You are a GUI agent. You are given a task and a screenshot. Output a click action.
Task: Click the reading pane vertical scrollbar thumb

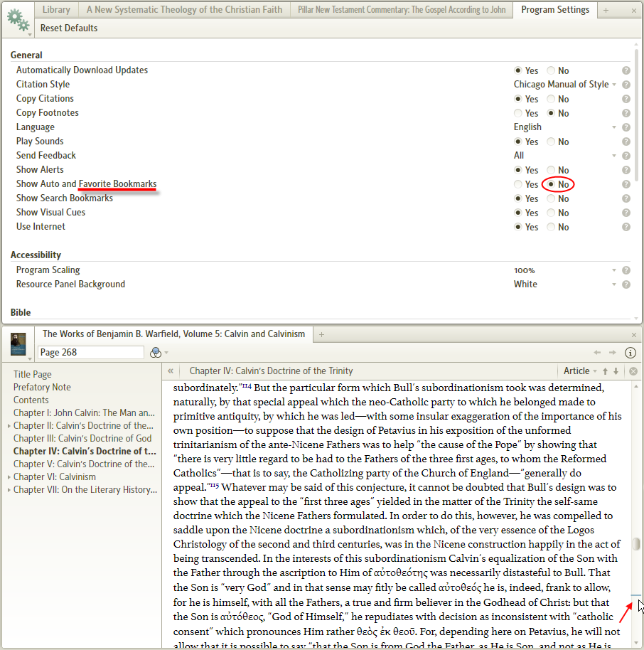pos(636,544)
